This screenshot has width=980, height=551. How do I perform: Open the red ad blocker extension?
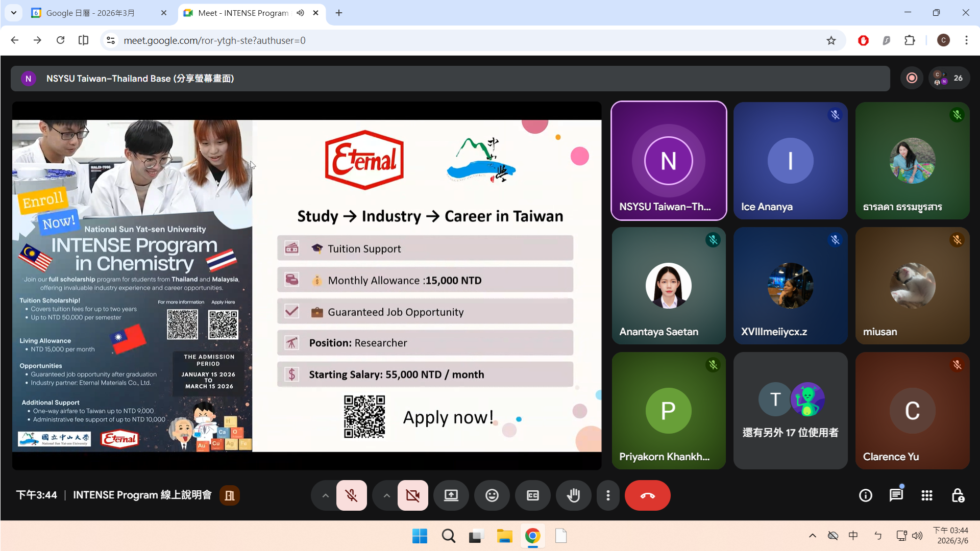(x=863, y=40)
